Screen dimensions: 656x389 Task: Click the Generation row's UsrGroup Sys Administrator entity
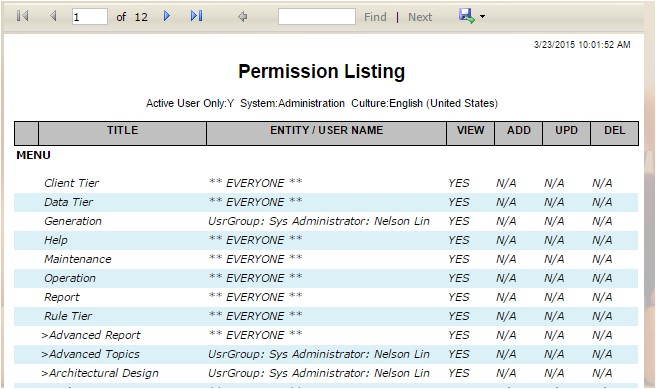[319, 221]
